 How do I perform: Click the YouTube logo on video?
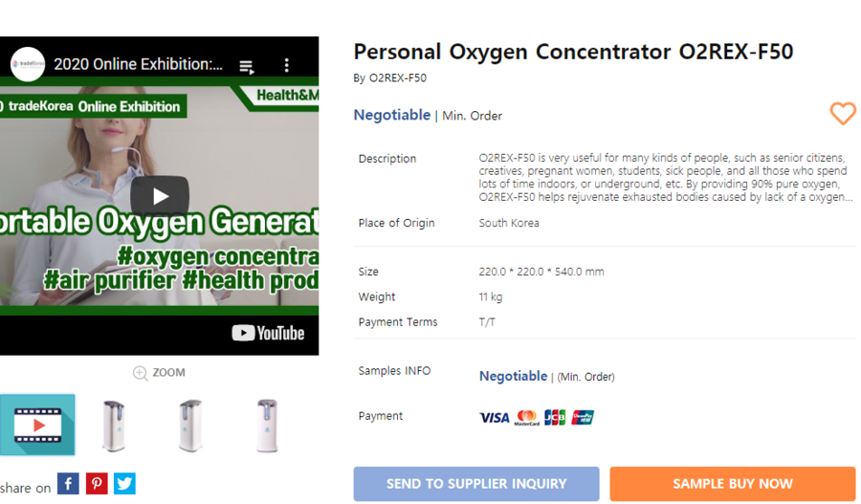click(268, 333)
